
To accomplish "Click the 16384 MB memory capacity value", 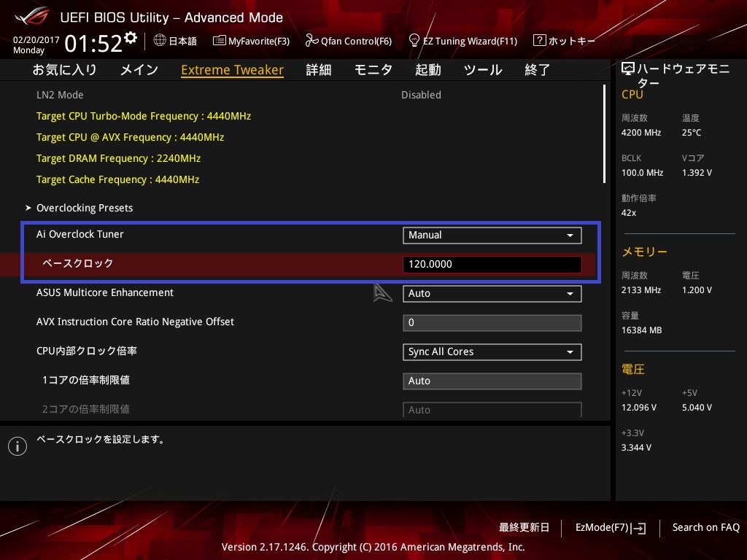I will 642,330.
